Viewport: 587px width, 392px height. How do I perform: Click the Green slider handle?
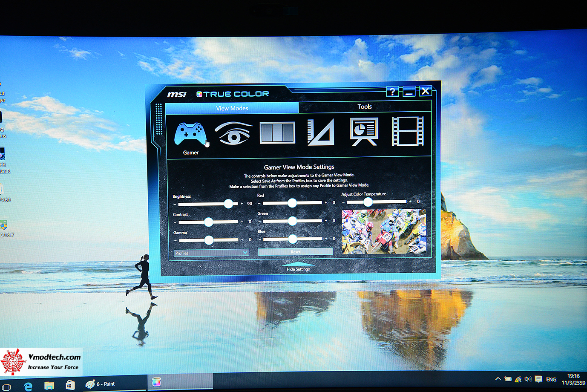(x=292, y=221)
